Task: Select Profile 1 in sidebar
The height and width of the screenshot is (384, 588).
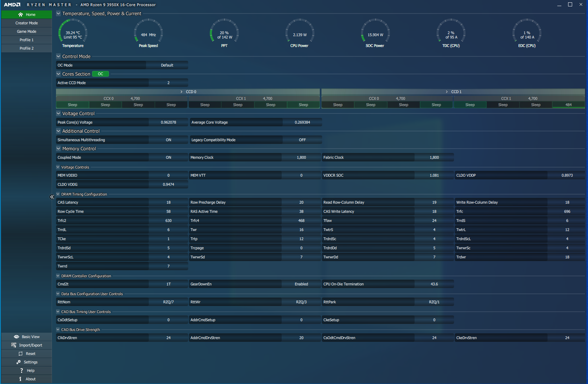Action: 27,40
